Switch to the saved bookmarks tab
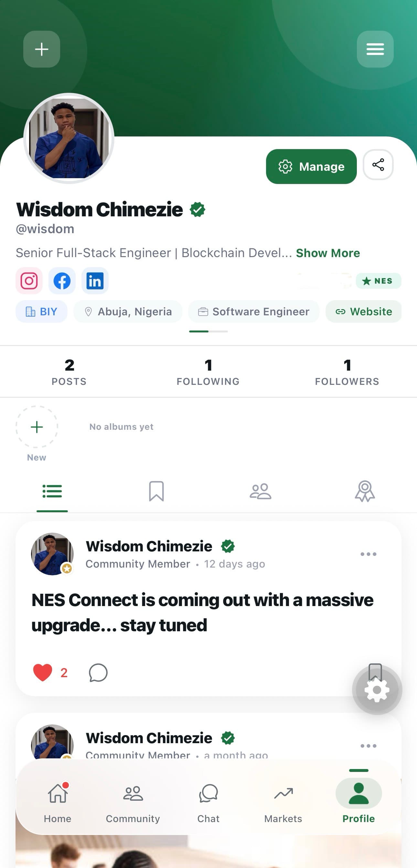 (156, 491)
